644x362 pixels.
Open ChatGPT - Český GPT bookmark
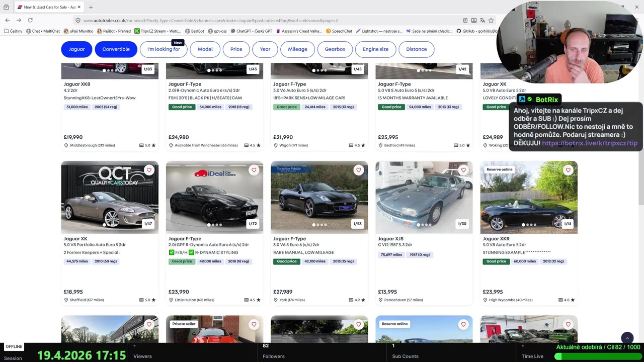tap(251, 31)
